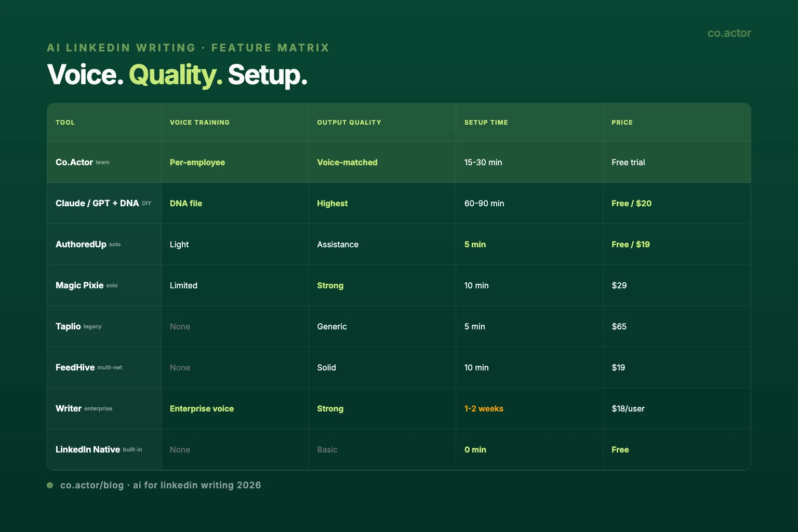798x532 pixels.
Task: Select the AuthoredUp tool name
Action: [81, 244]
